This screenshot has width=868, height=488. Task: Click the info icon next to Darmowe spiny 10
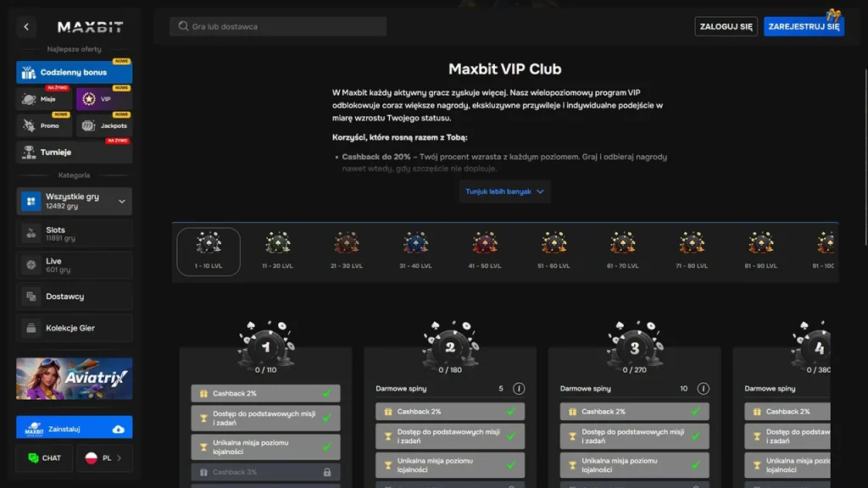[x=703, y=387]
